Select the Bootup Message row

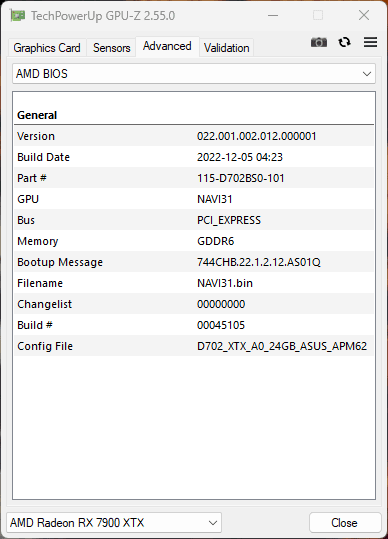[x=194, y=262]
